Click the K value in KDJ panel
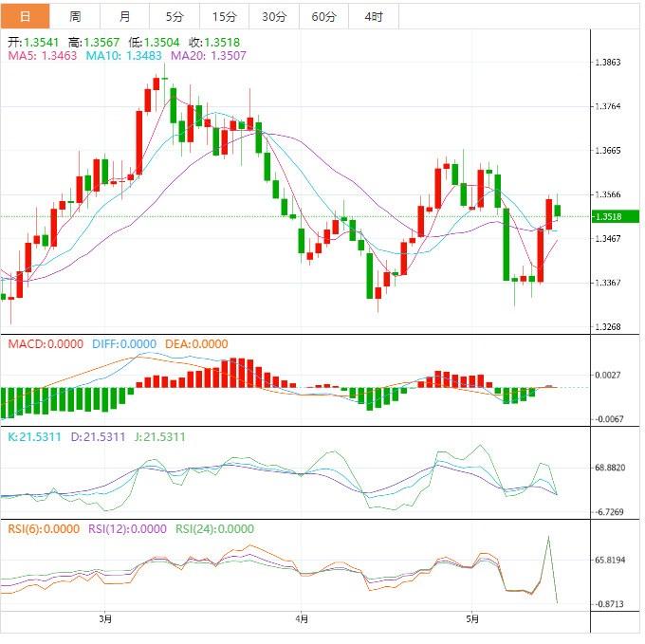Image resolution: width=645 pixels, height=644 pixels. coord(34,437)
